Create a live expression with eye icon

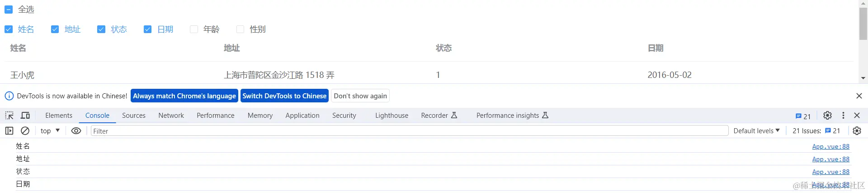pos(76,131)
